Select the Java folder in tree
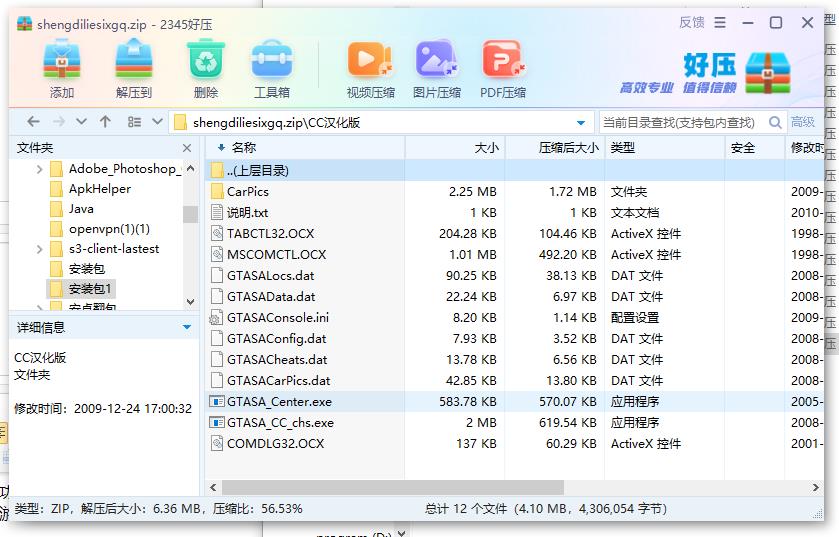Image resolution: width=839 pixels, height=537 pixels. pos(81,209)
